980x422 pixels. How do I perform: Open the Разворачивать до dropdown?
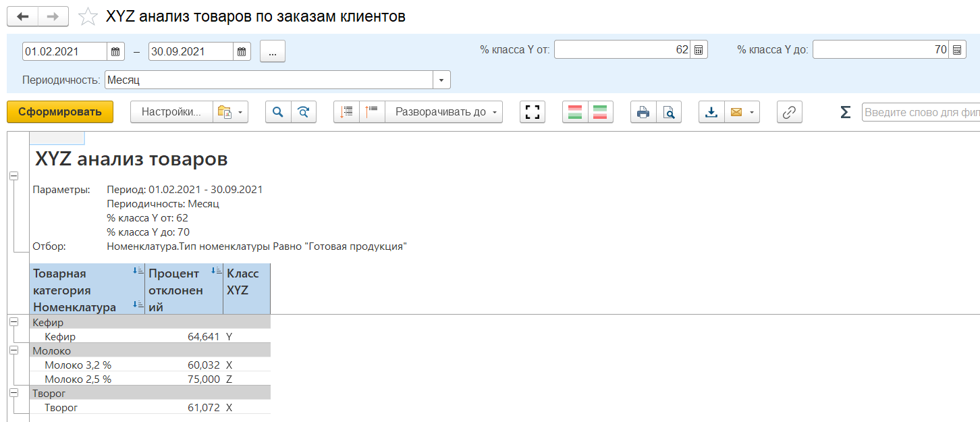444,112
